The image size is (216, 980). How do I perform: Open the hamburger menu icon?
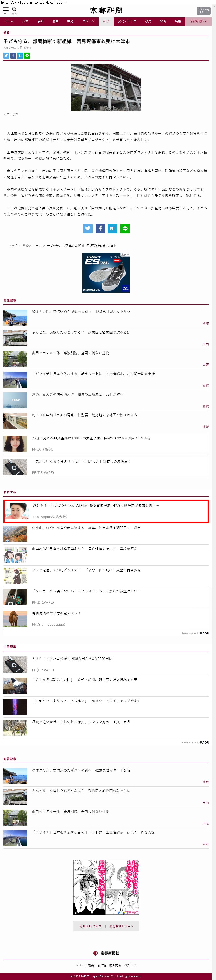pos(6,9)
